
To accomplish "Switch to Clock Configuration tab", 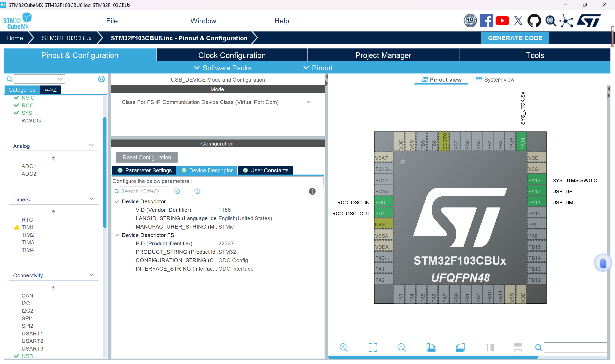I will pyautogui.click(x=232, y=55).
